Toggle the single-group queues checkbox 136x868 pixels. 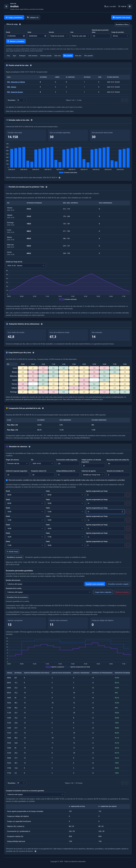pyautogui.click(x=7, y=480)
